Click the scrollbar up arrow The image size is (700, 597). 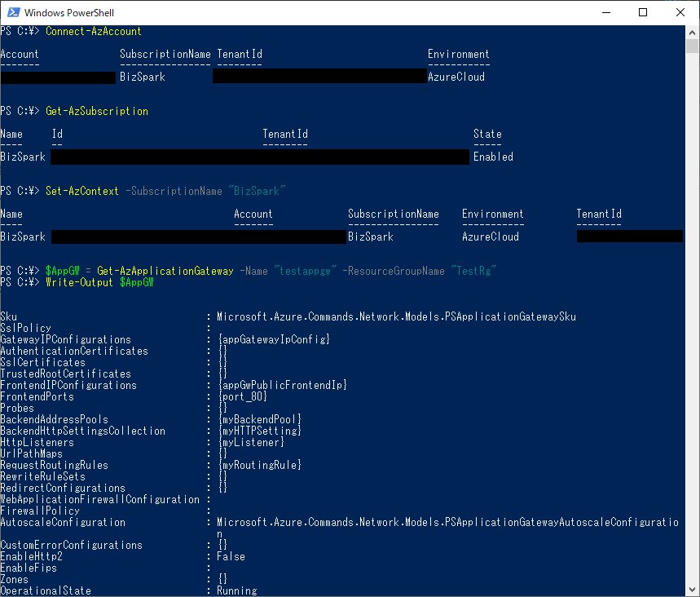click(x=692, y=32)
